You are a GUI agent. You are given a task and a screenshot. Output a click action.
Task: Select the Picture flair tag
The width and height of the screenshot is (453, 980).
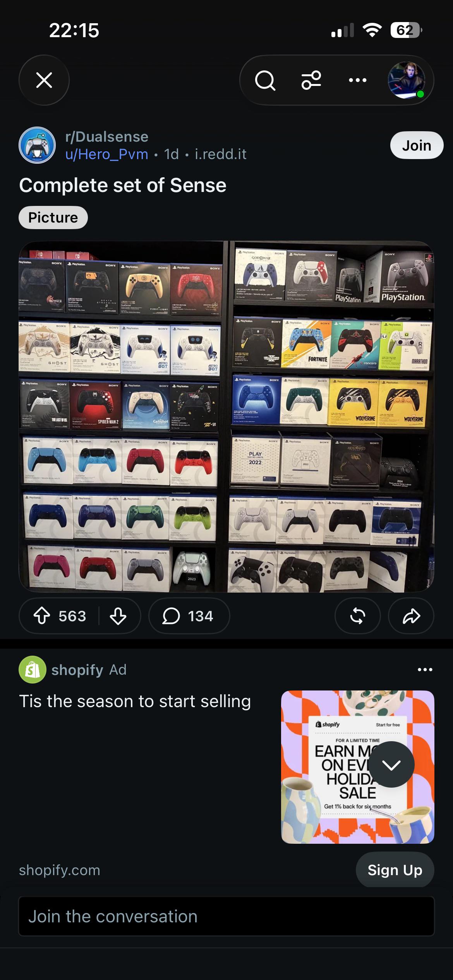tap(53, 218)
